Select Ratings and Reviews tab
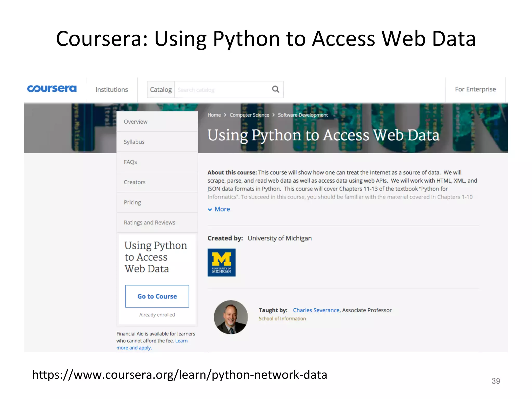The image size is (532, 399). [x=157, y=223]
